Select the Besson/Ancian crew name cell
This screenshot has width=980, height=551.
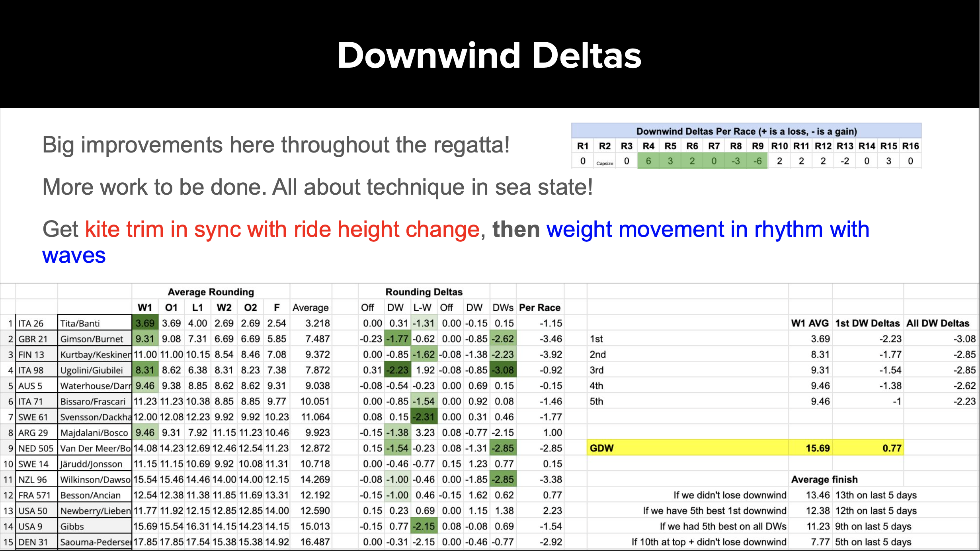pos(95,495)
